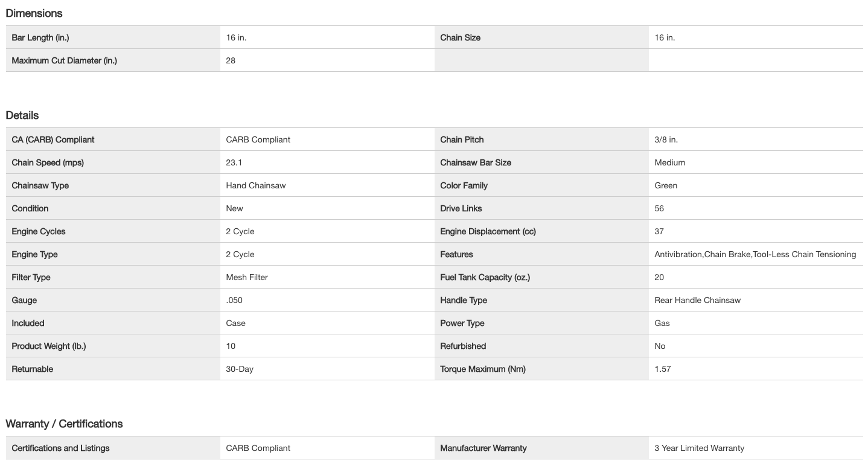Click the 3 Year Limited Warranty value

click(699, 448)
